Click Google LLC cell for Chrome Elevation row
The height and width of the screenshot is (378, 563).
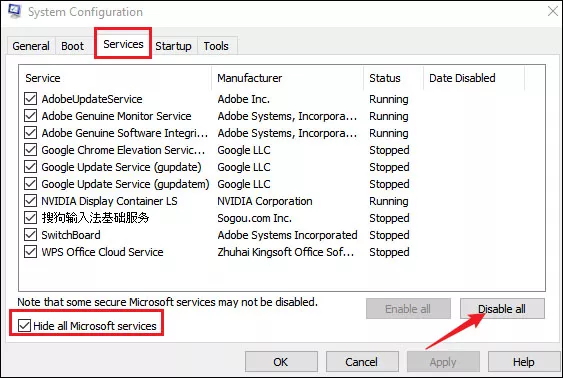(244, 150)
